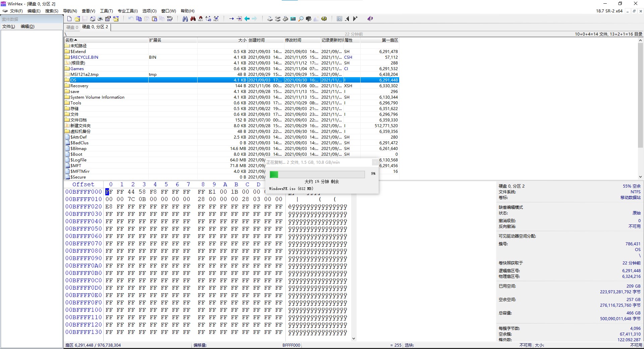
Task: Click status bar sector 6,291,448 / 976,738,304
Action: [x=93, y=345]
